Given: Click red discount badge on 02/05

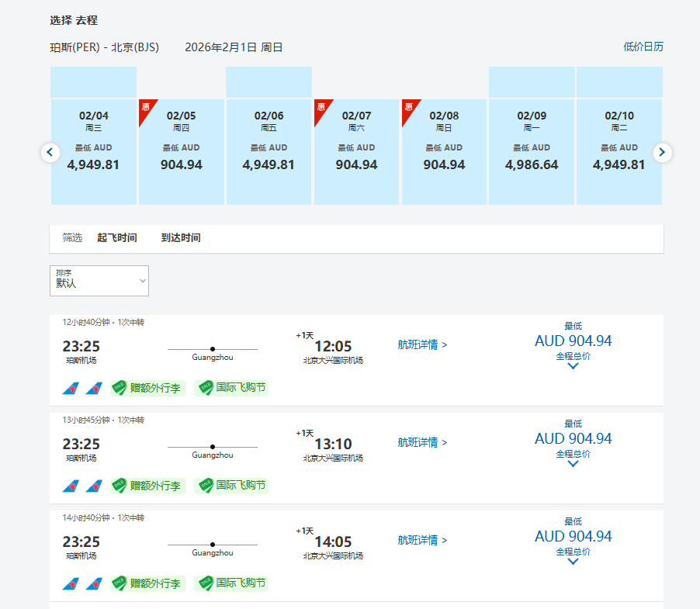Looking at the screenshot, I should click(146, 109).
